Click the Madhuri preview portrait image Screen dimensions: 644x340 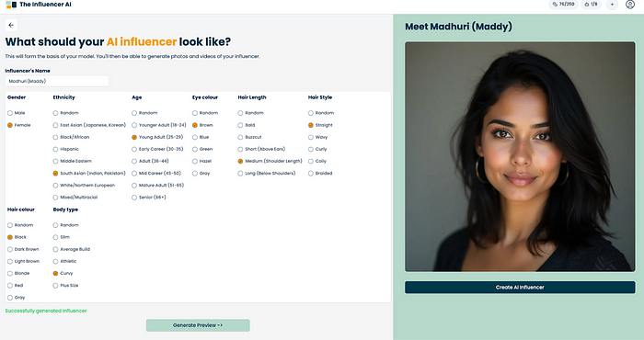tap(520, 156)
